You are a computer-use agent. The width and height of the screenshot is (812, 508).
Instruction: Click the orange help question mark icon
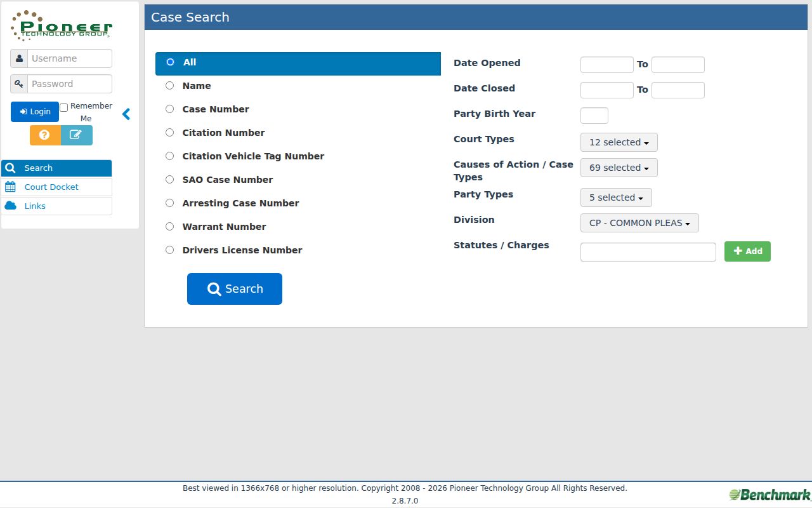45,135
